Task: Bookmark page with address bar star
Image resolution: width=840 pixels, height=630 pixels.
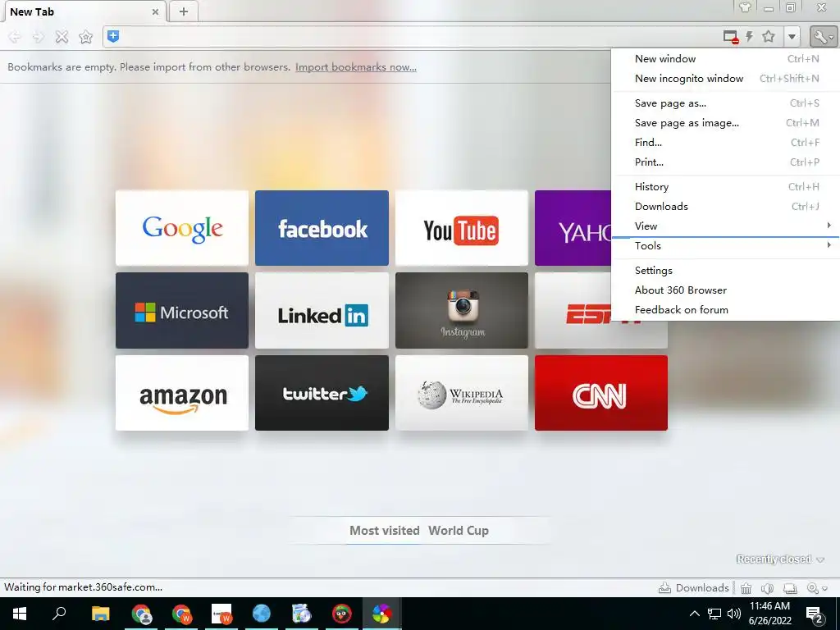Action: pos(769,36)
